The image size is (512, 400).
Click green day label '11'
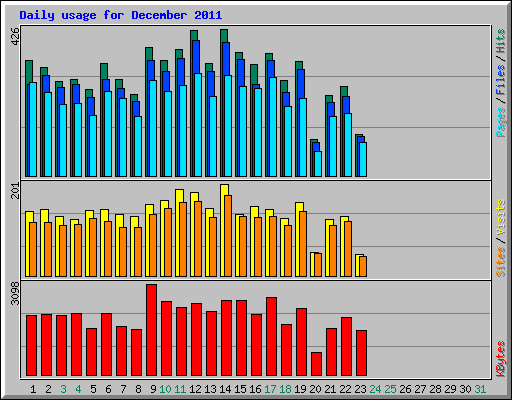pyautogui.click(x=180, y=389)
